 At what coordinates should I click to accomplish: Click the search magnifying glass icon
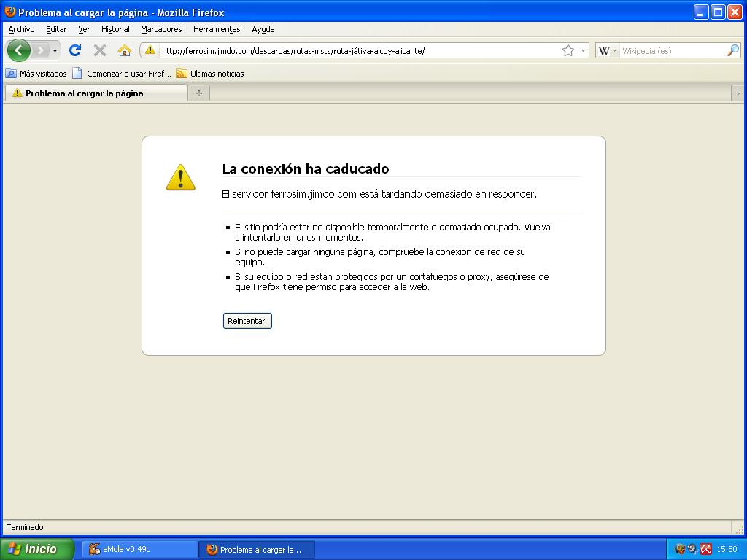coord(732,50)
